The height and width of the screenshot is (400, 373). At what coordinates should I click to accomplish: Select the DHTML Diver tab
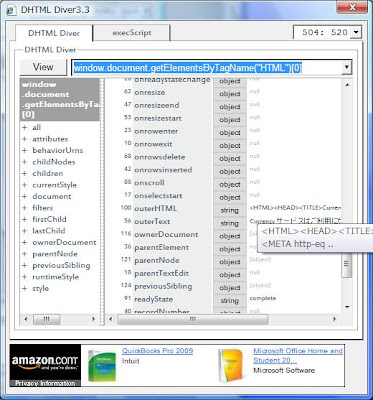[x=54, y=33]
